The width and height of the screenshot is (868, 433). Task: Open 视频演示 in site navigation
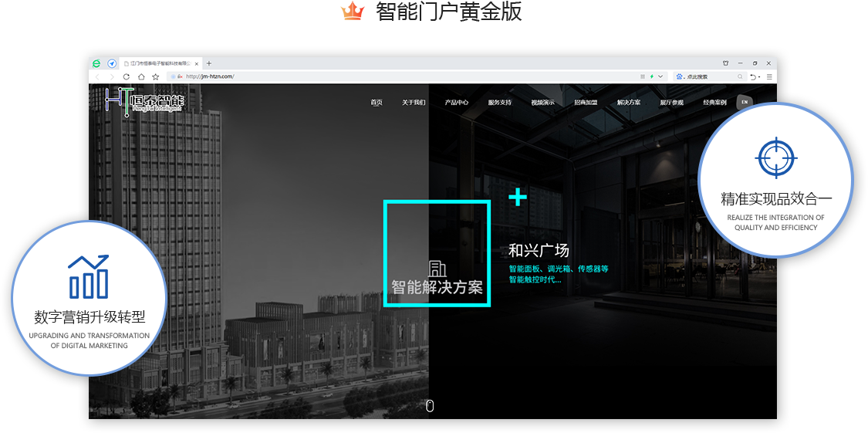click(x=542, y=103)
